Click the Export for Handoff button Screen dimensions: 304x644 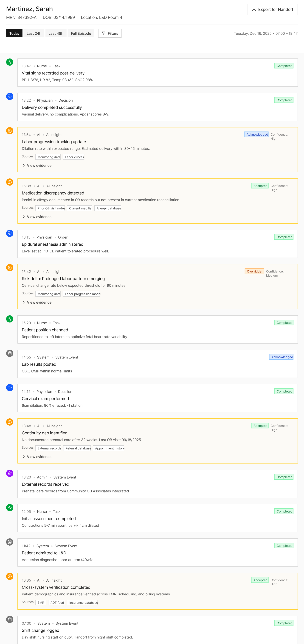tap(273, 9)
